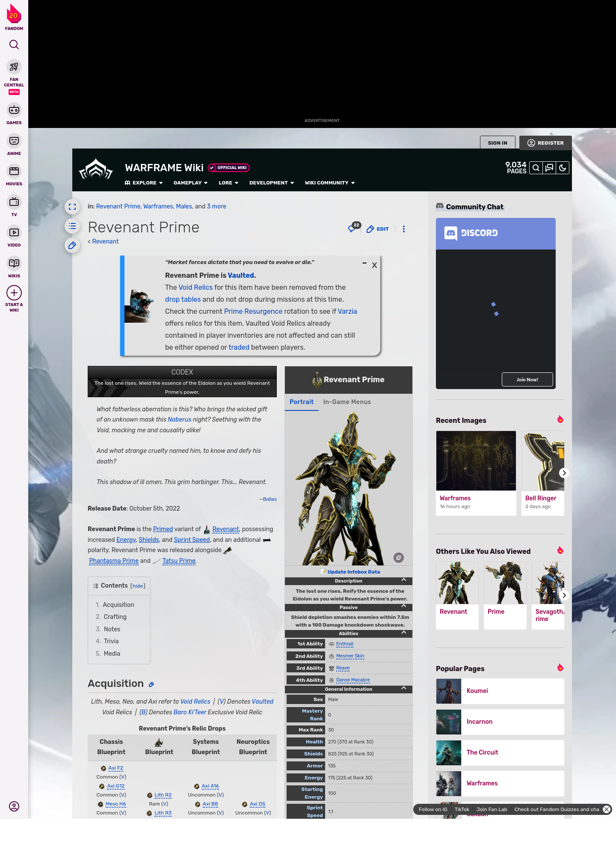The image size is (616, 856).
Task: Open the Lith R2 relic link
Action: coord(163,795)
